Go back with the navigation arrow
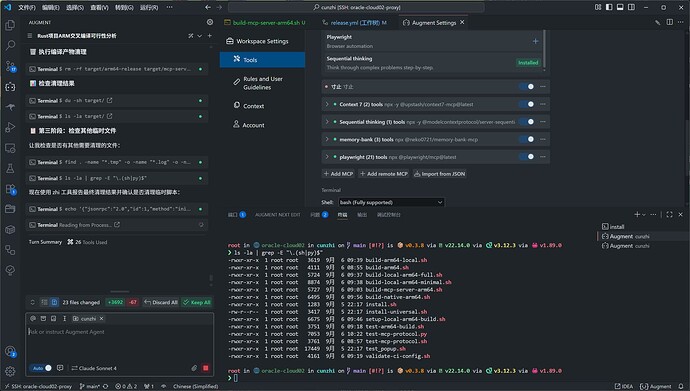Viewport: 690px width, 391px height. tap(208, 7)
